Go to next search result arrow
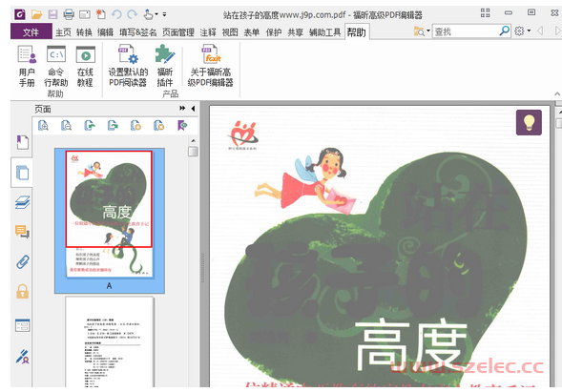The height and width of the screenshot is (392, 562). click(557, 31)
